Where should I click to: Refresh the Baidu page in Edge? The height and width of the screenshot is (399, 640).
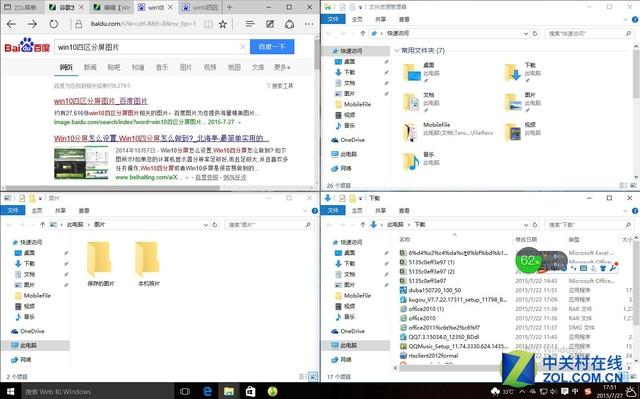point(53,24)
